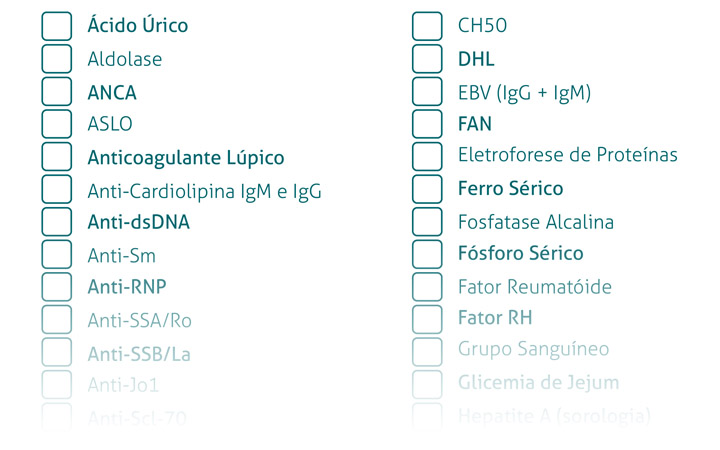
Task: Select the ANCA checkbox
Action: pos(56,91)
